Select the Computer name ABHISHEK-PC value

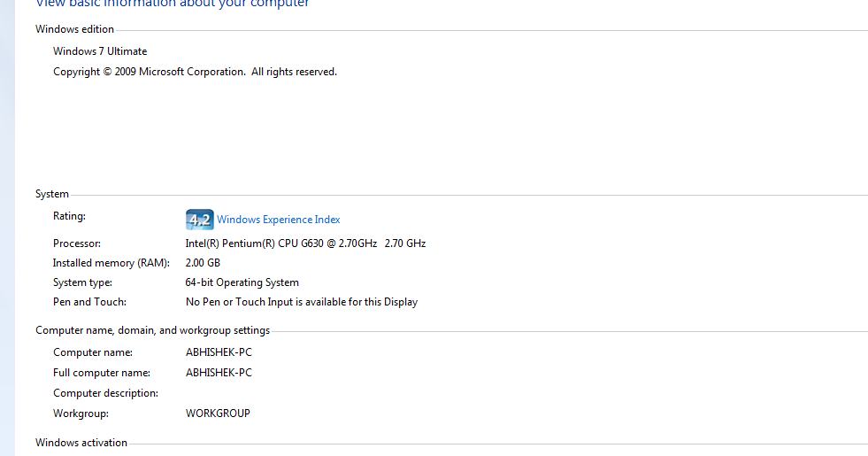pyautogui.click(x=219, y=352)
